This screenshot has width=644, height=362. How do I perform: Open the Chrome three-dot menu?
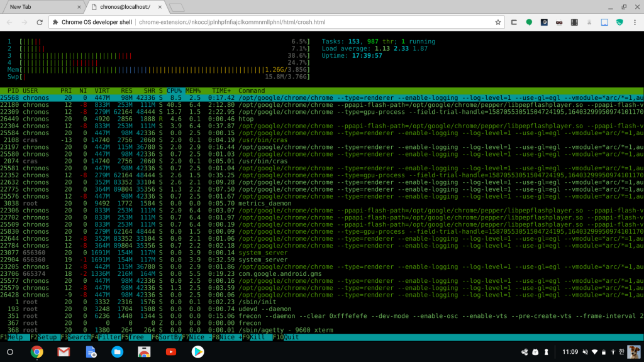point(635,22)
